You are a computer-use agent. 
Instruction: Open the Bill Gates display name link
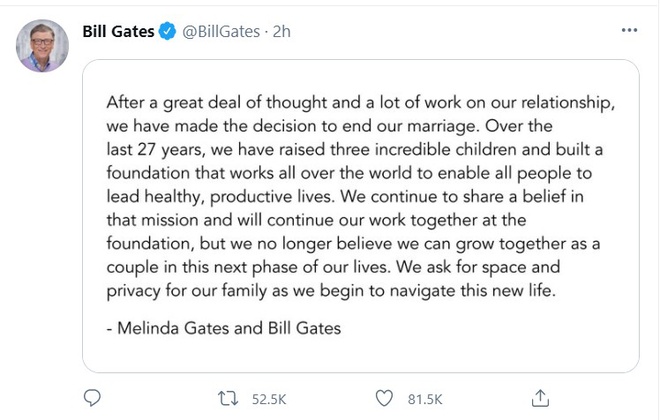point(117,31)
